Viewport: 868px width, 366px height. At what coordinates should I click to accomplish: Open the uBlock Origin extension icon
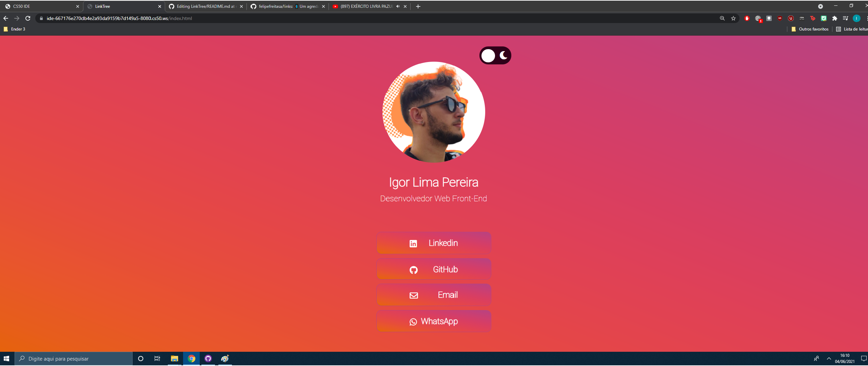780,18
